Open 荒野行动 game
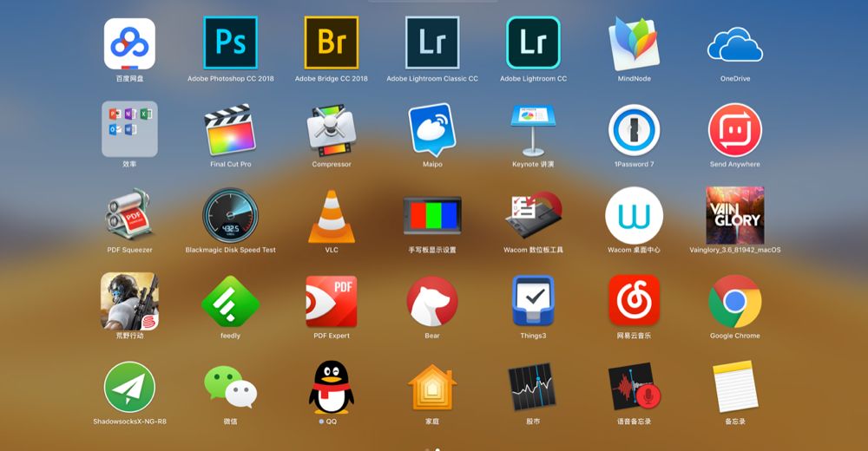 pyautogui.click(x=129, y=302)
